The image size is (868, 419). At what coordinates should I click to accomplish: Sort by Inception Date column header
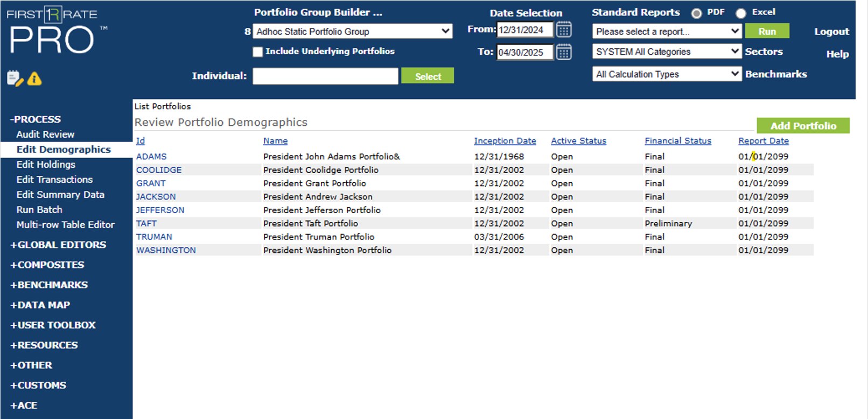tap(505, 141)
